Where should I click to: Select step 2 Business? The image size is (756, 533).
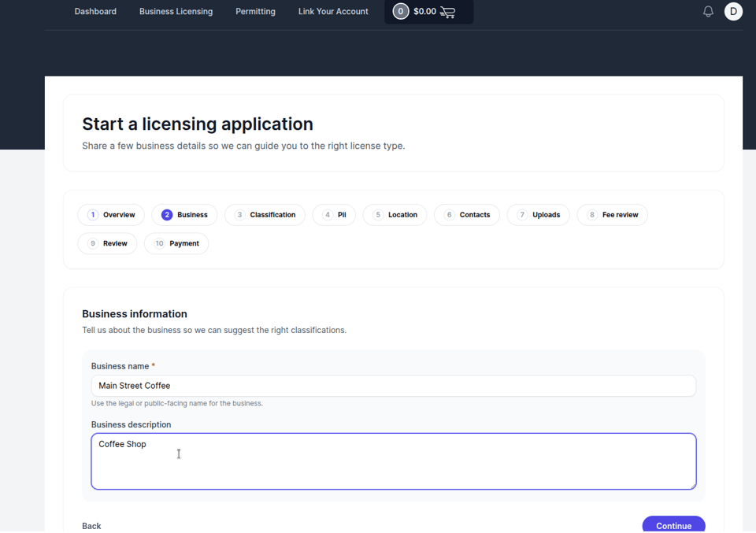[184, 215]
